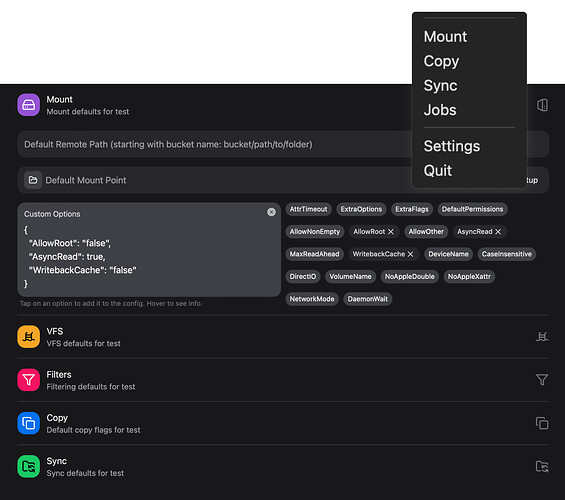Click inside the Custom Options JSON editor

[149, 250]
